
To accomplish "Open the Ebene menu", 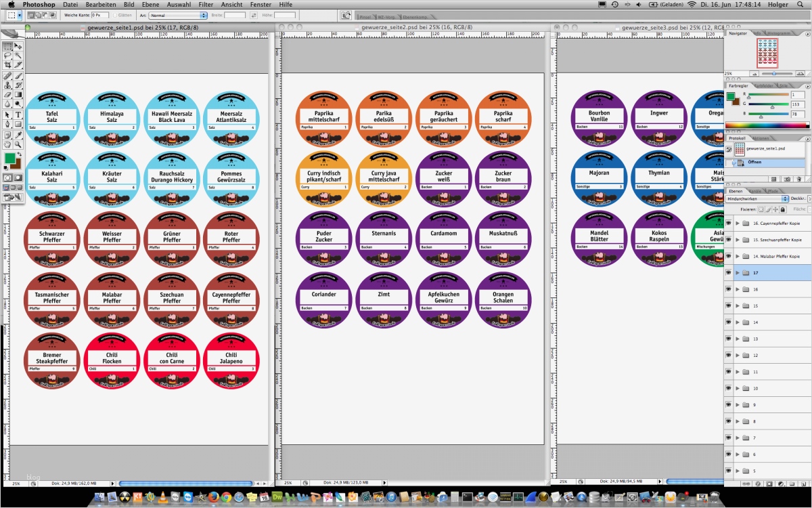I will pyautogui.click(x=150, y=4).
